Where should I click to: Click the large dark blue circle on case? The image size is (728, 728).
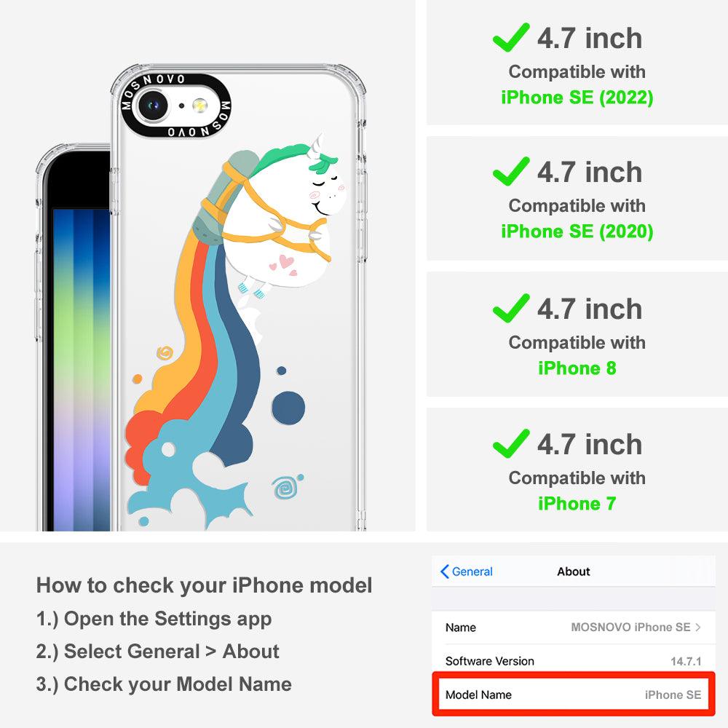click(288, 408)
